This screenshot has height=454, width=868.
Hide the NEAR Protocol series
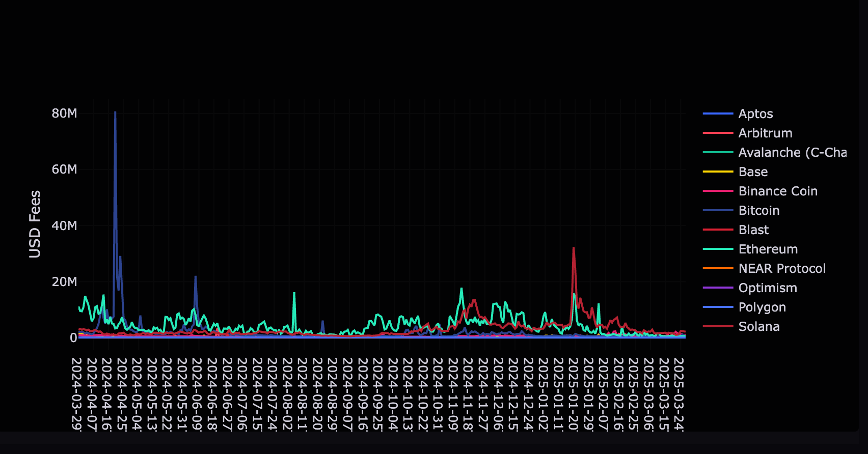click(781, 269)
